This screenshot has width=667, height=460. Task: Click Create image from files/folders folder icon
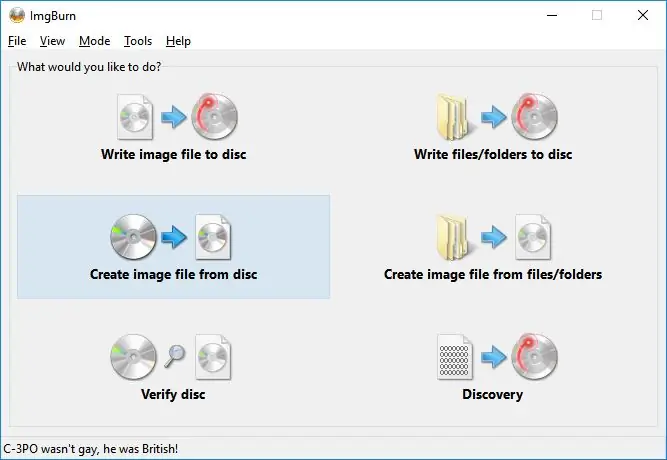click(x=452, y=237)
